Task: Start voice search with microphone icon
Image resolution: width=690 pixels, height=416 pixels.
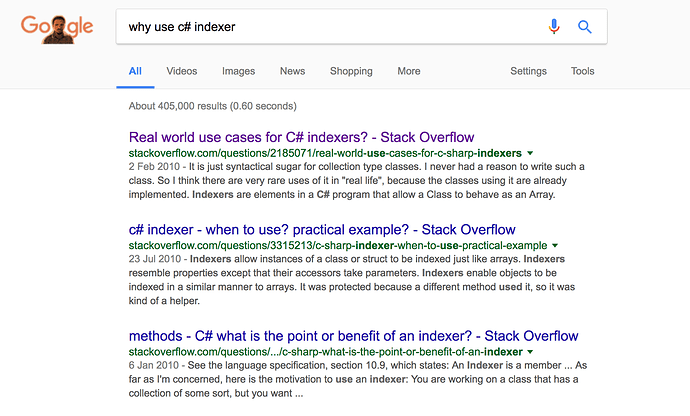Action: coord(554,27)
